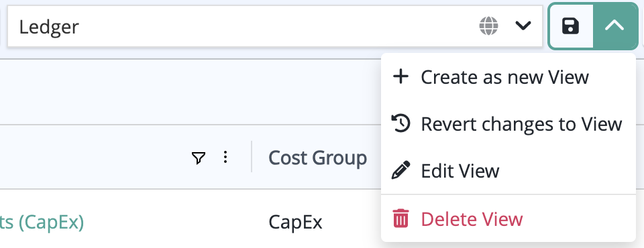This screenshot has width=644, height=248.
Task: Expand the Ledger view dropdown arrow
Action: (523, 26)
